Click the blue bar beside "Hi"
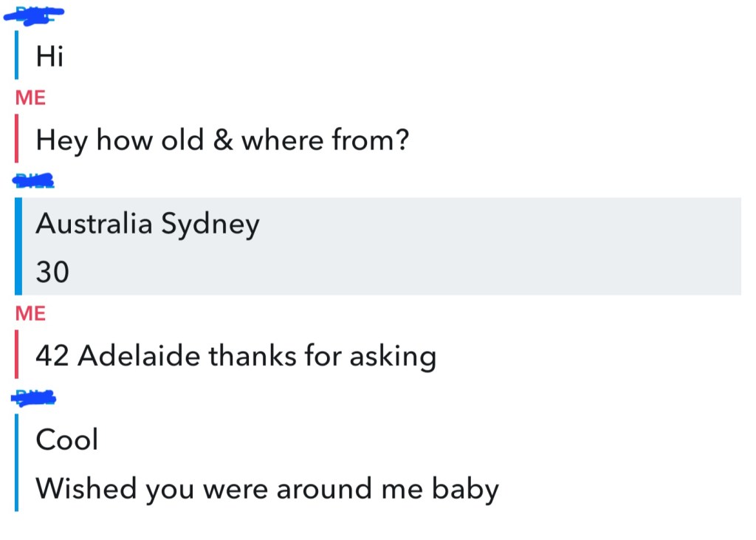Viewport: 756px width, 540px height. point(17,55)
